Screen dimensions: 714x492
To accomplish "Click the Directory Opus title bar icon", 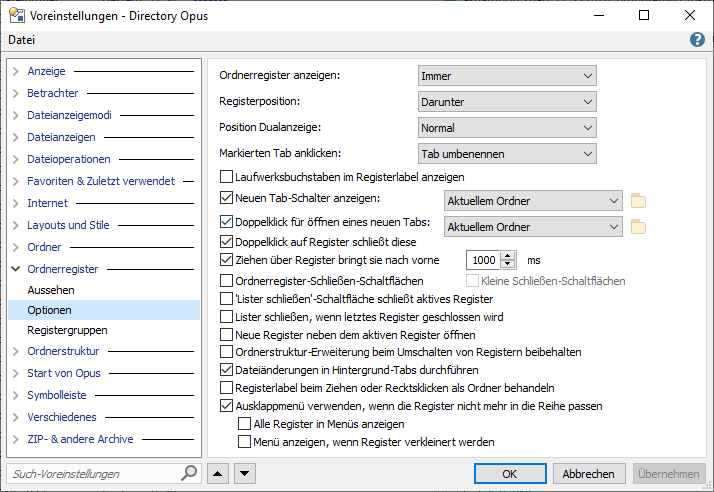I will 17,15.
